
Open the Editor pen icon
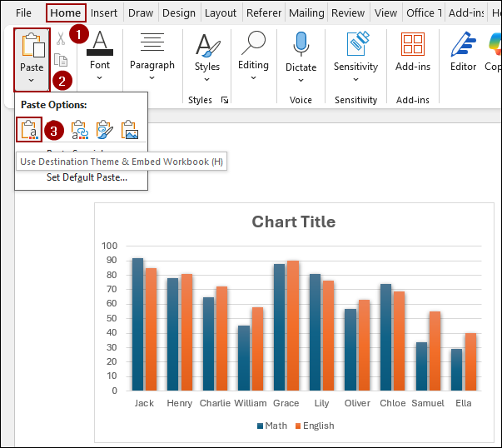(463, 44)
